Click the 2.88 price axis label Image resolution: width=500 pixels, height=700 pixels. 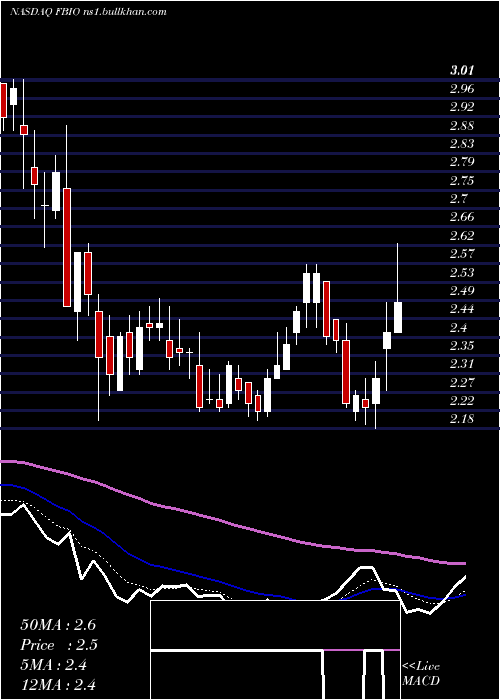pyautogui.click(x=462, y=125)
